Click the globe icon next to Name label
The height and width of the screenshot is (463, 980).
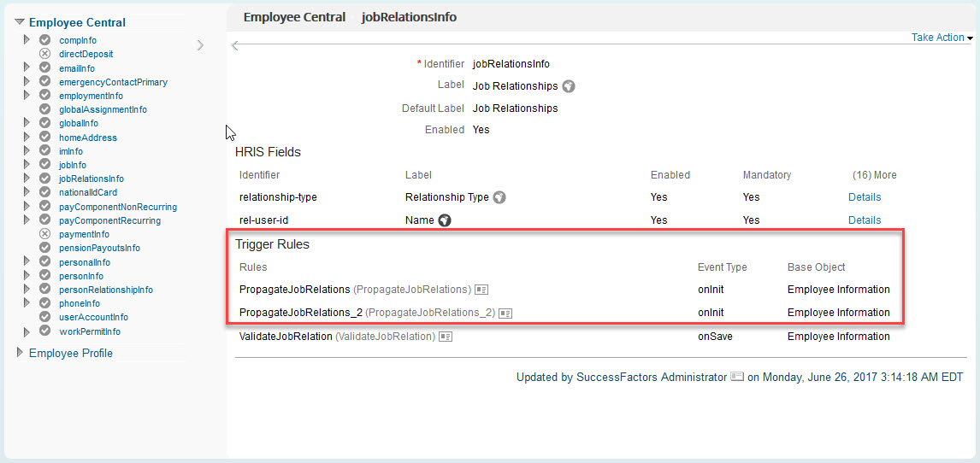point(445,220)
